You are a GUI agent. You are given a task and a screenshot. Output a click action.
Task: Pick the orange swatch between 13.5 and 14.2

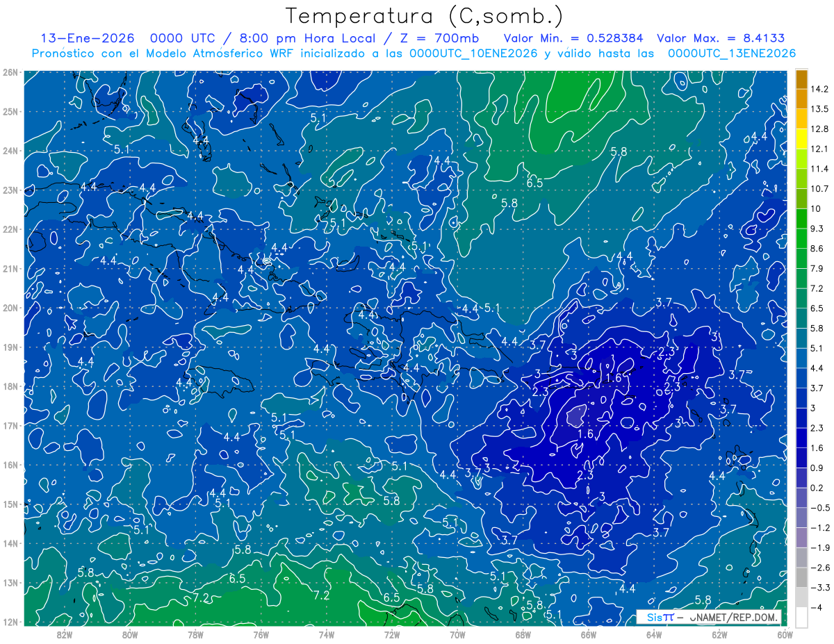point(801,99)
